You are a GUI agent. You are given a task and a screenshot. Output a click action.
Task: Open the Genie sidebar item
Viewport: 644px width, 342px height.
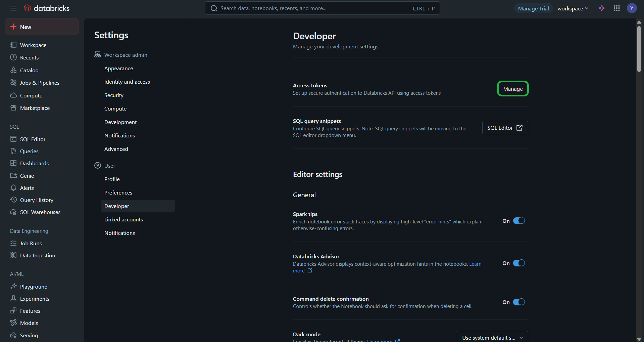[x=27, y=176]
